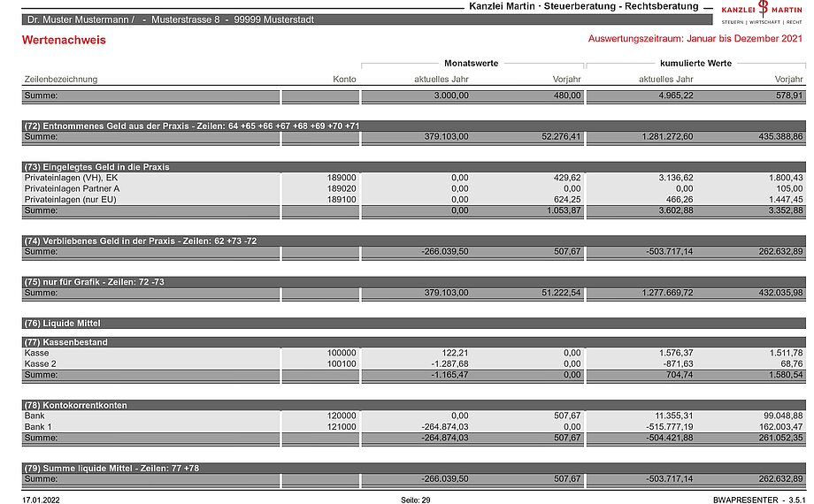Click the 'Konto' column header

pos(344,80)
